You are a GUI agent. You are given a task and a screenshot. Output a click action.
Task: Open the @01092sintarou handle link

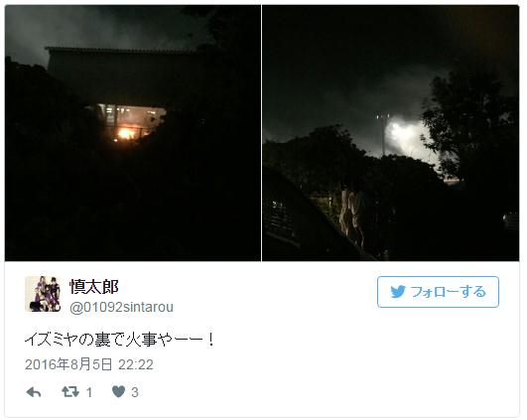point(121,307)
